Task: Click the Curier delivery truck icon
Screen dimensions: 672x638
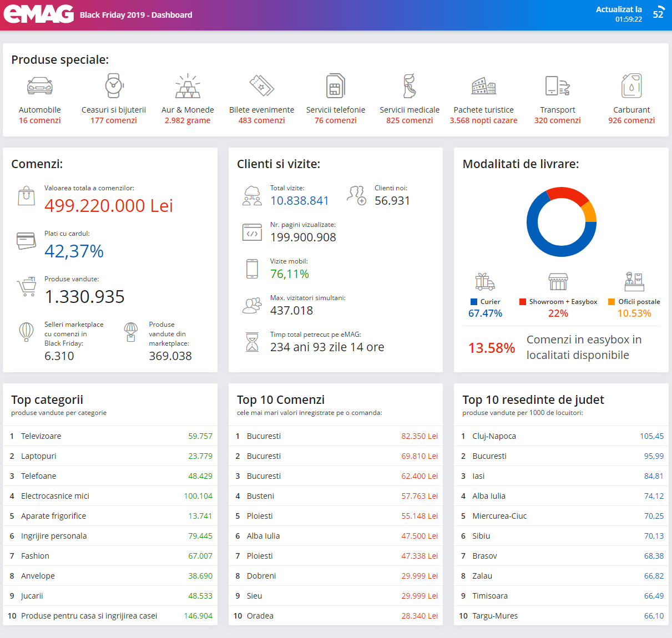Action: 485,282
